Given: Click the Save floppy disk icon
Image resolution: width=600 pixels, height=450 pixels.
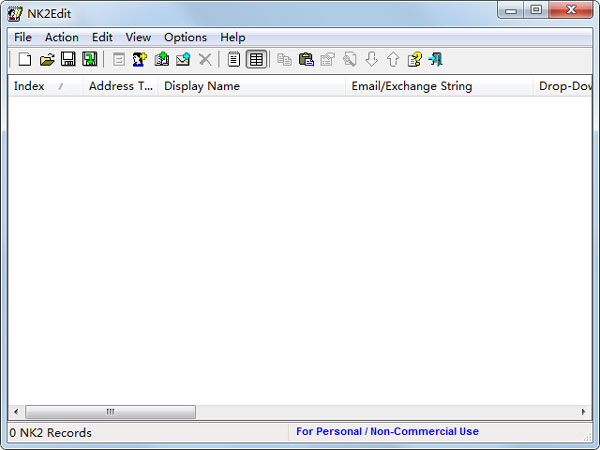Looking at the screenshot, I should 68,60.
